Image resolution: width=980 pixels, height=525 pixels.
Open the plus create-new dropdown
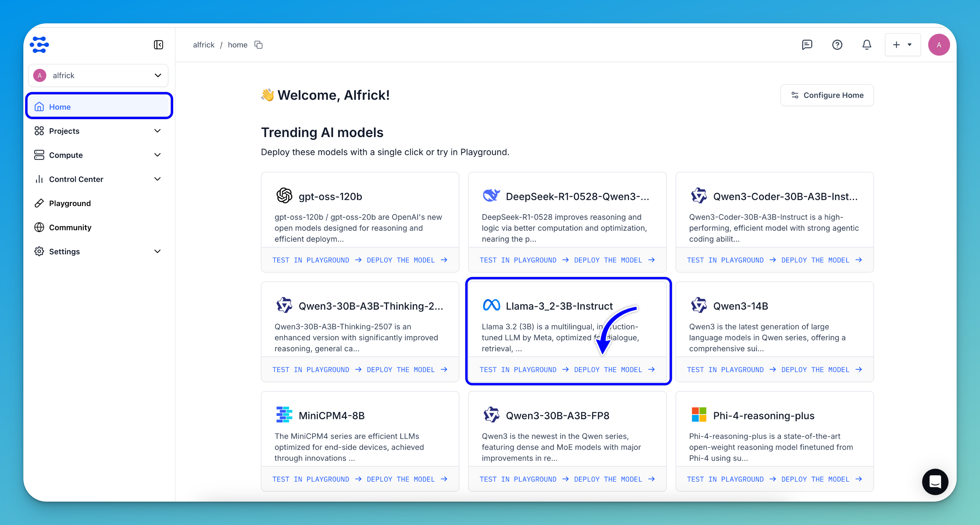[x=902, y=45]
